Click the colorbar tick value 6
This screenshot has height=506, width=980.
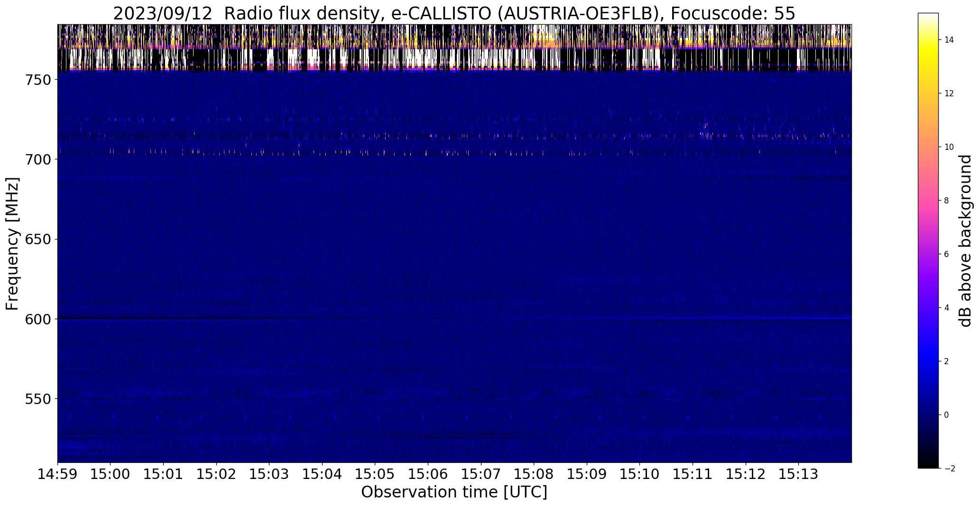tap(947, 254)
